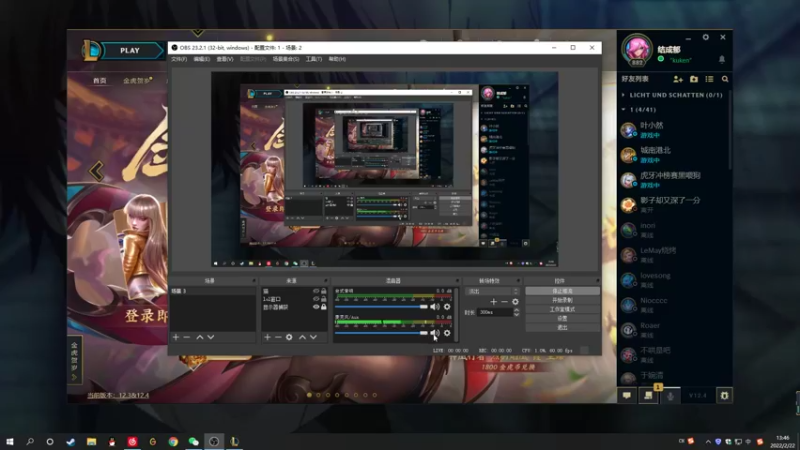Increase the transition duration with the up stepper
Screen dimensions: 800x450
516,310
